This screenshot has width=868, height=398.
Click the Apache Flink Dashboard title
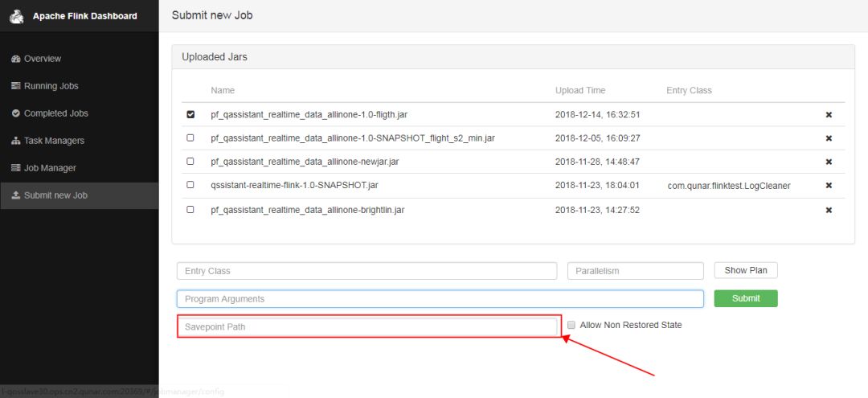click(x=84, y=16)
